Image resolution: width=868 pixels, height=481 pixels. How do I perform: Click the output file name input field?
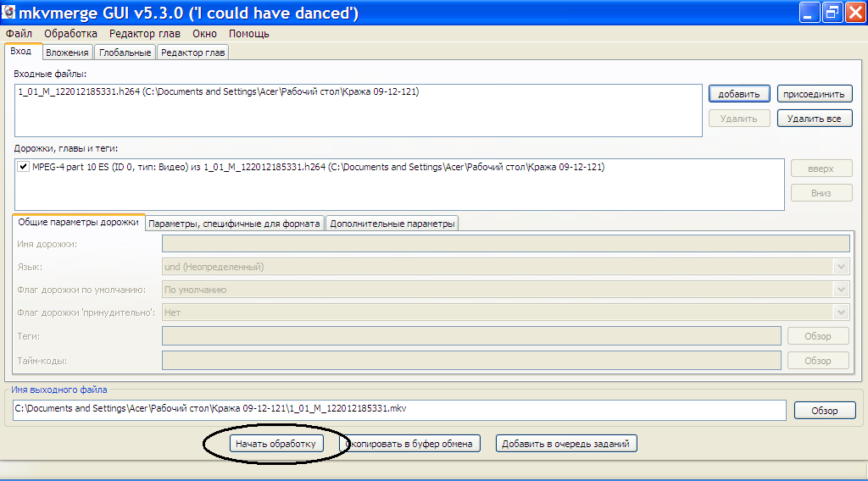coord(399,409)
